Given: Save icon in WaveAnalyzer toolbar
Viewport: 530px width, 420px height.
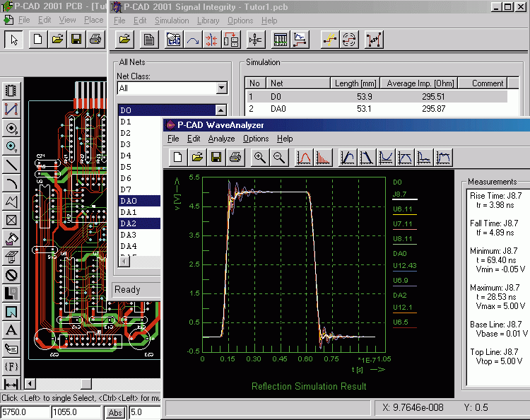Looking at the screenshot, I should (216, 158).
